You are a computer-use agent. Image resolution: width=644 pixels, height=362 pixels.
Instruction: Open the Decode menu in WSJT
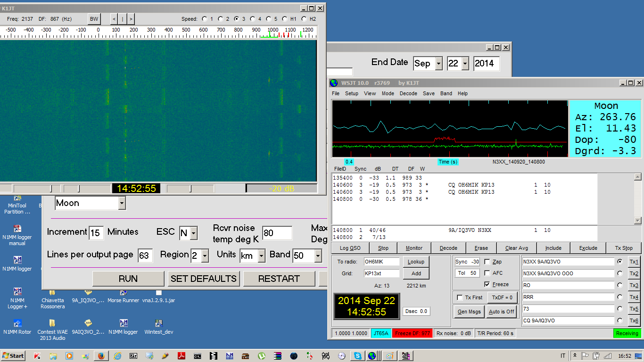pyautogui.click(x=408, y=93)
